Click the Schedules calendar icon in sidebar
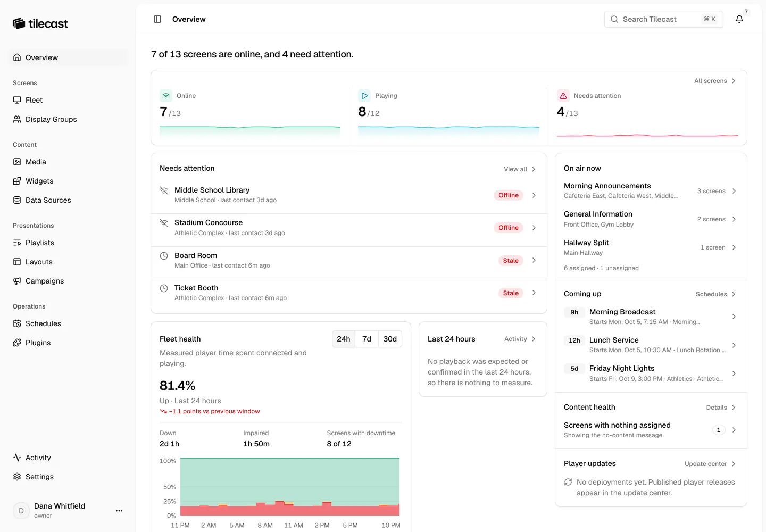 [17, 323]
